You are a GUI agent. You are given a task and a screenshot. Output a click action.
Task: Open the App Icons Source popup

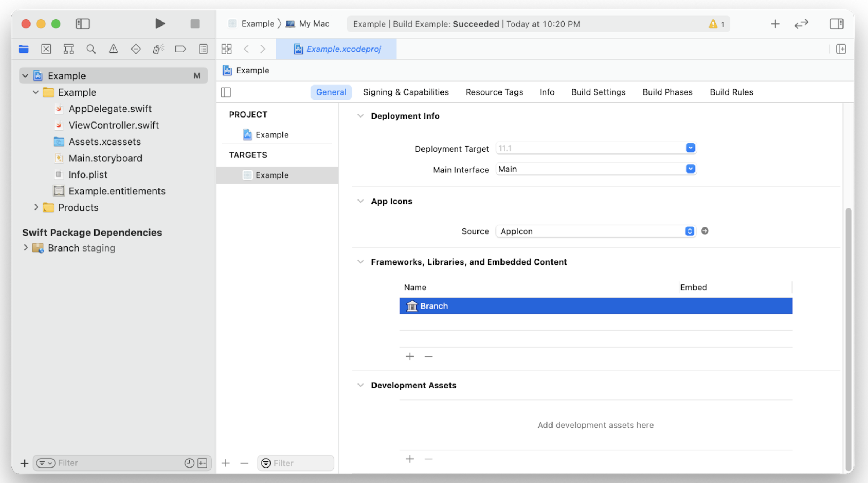click(595, 231)
